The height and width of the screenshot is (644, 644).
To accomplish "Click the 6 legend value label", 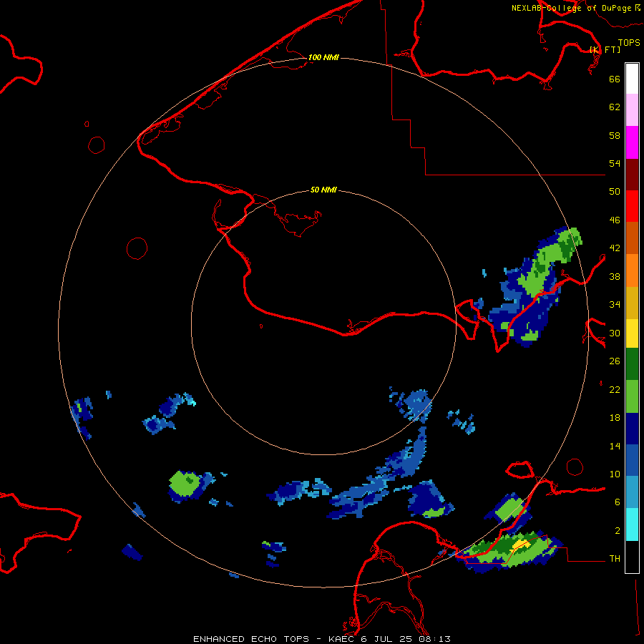I will 618,502.
